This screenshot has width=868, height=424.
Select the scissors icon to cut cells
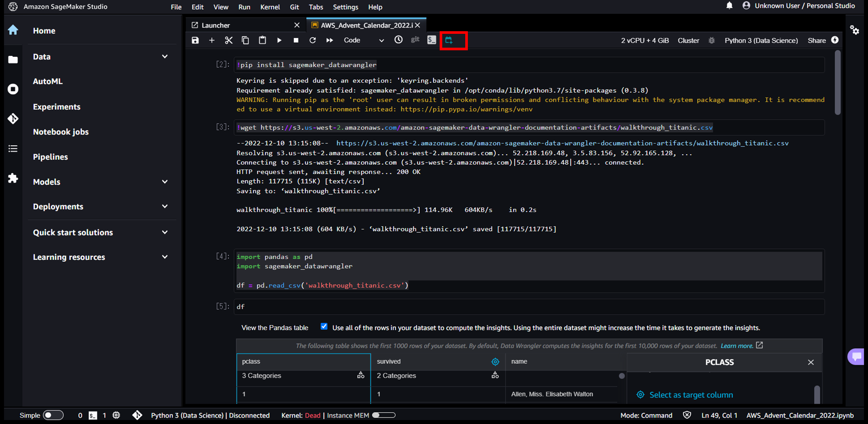pyautogui.click(x=229, y=40)
